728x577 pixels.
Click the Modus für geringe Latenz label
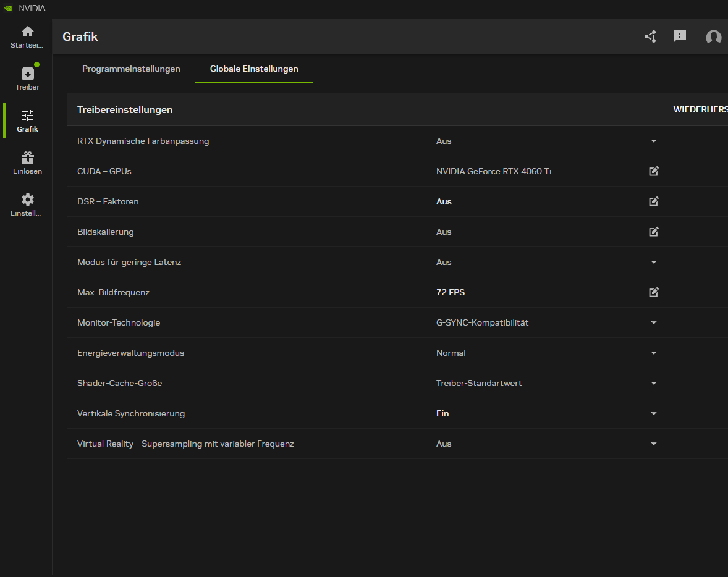click(x=129, y=263)
